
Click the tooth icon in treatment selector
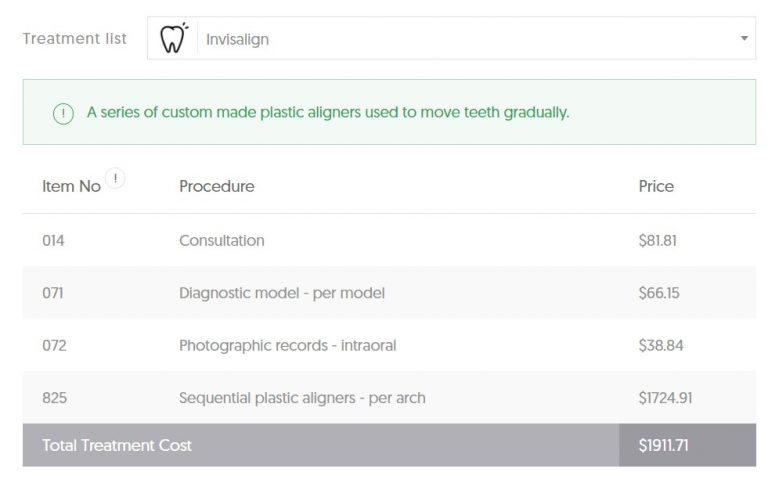click(174, 38)
